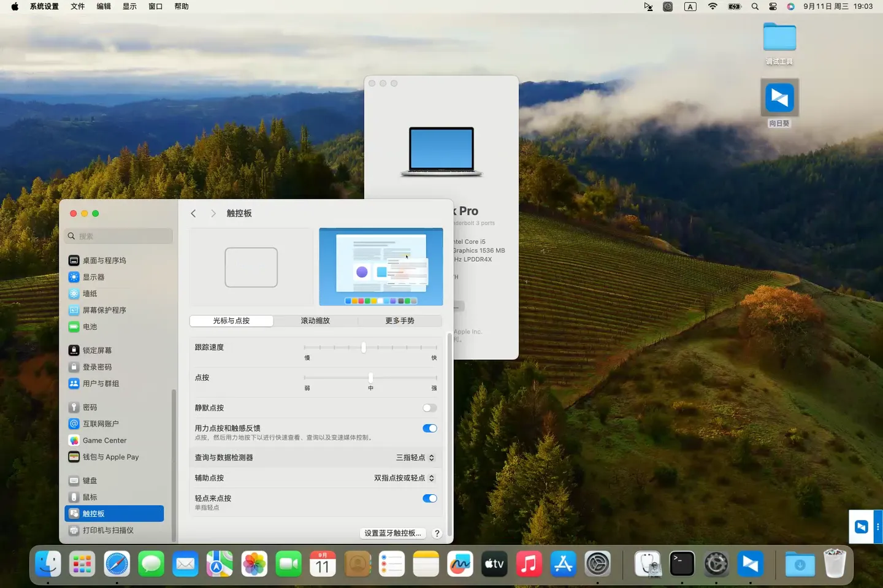Launch the Music app from the Dock
Image resolution: width=883 pixels, height=588 pixels.
(x=529, y=563)
